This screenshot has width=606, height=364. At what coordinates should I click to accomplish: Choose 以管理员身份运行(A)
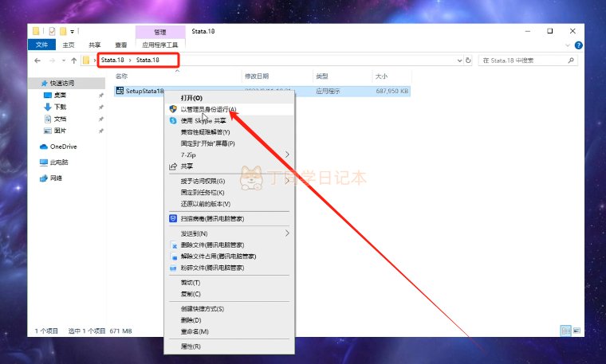pos(229,109)
